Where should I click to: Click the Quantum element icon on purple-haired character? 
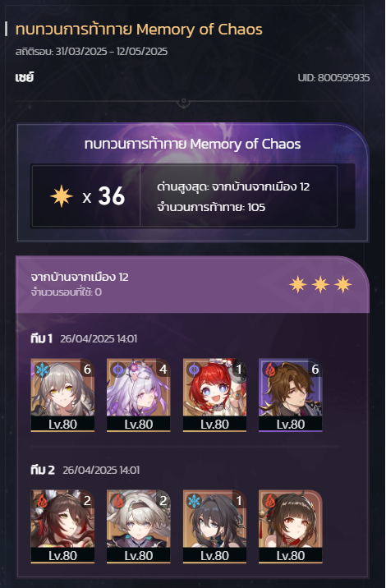pyautogui.click(x=117, y=370)
